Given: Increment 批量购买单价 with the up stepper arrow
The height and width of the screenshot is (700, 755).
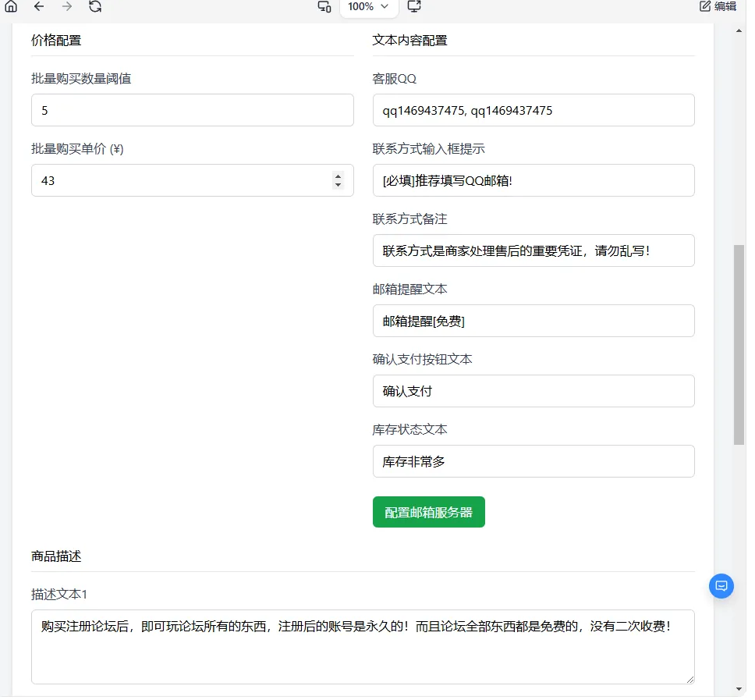Looking at the screenshot, I should point(338,176).
